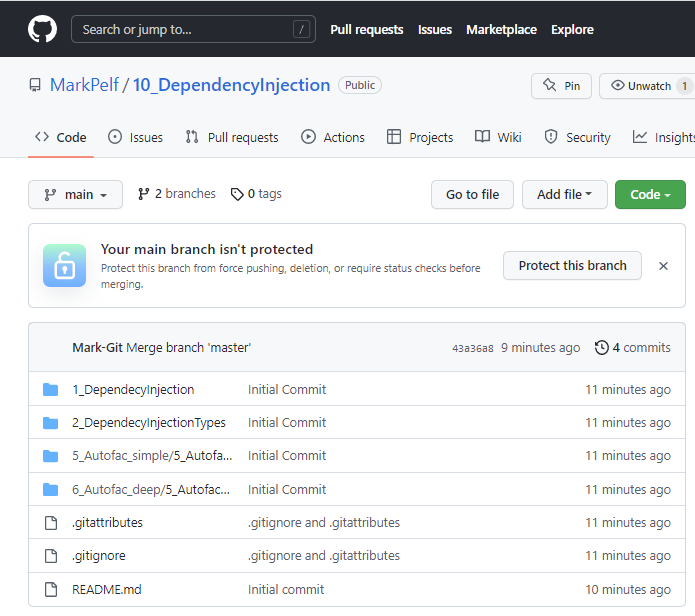695x616 pixels.
Task: Open the Actions tab
Action: 333,138
